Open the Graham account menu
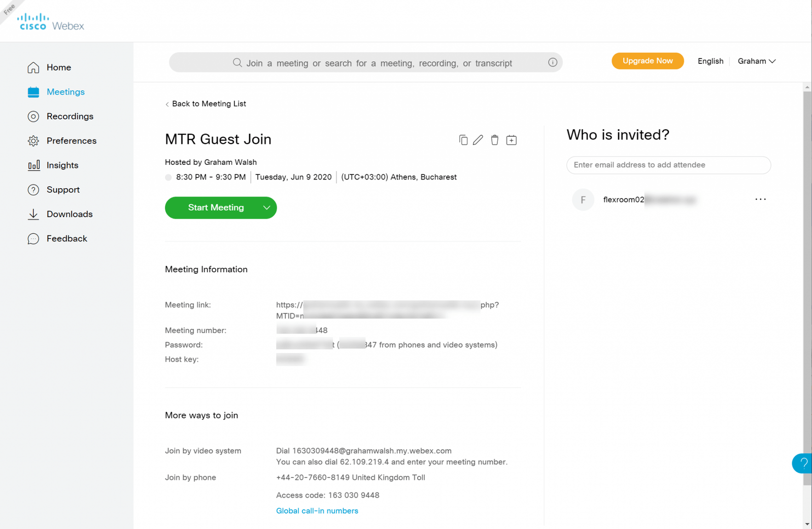Image resolution: width=812 pixels, height=529 pixels. pyautogui.click(x=756, y=61)
